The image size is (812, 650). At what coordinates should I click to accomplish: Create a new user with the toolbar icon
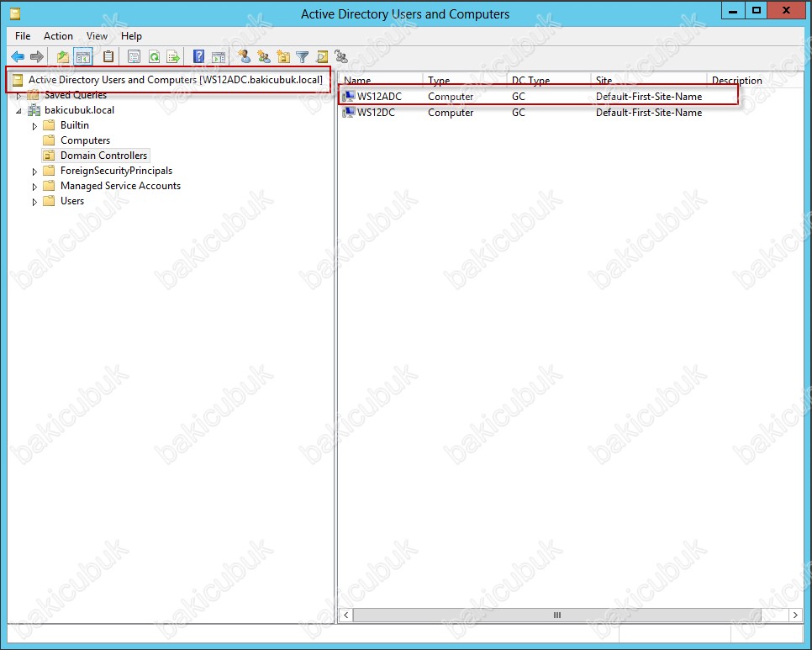pyautogui.click(x=245, y=56)
